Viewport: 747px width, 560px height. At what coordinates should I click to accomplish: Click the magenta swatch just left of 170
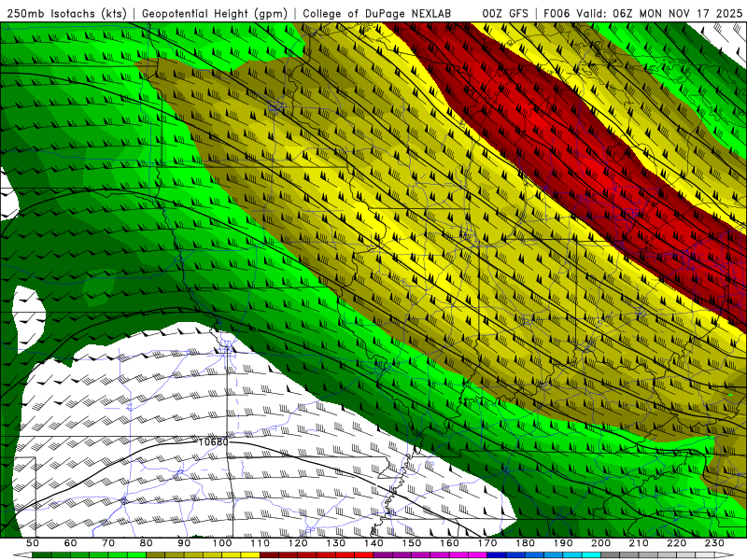pos(477,555)
